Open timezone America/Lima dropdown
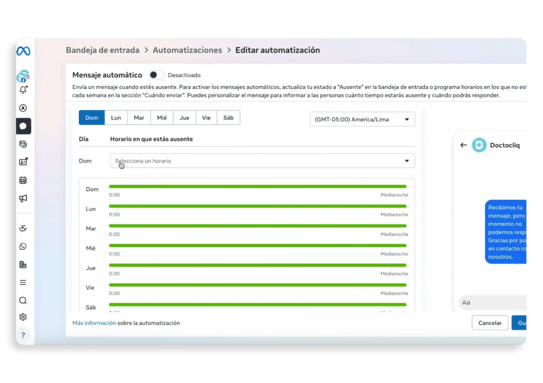The width and height of the screenshot is (543, 383). (362, 119)
